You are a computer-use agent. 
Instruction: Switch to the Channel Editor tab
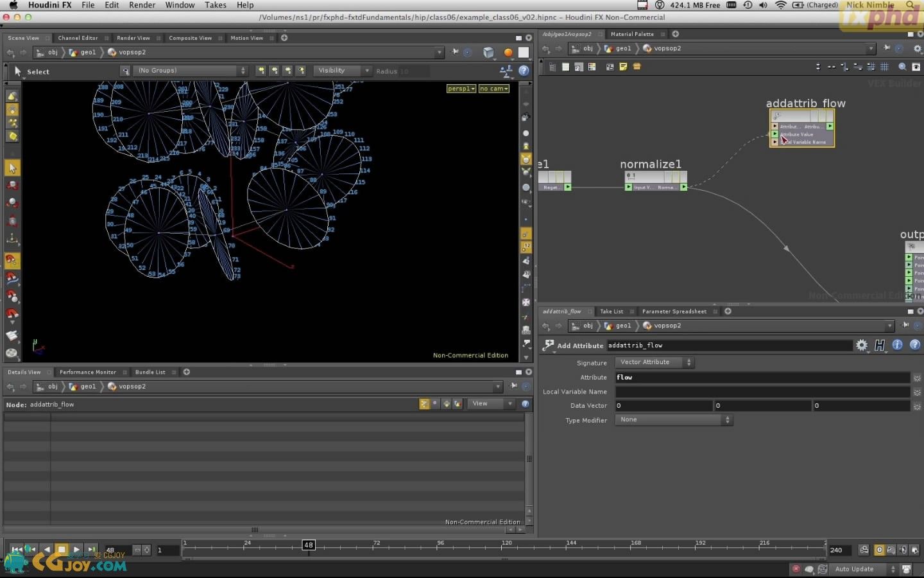click(x=78, y=38)
